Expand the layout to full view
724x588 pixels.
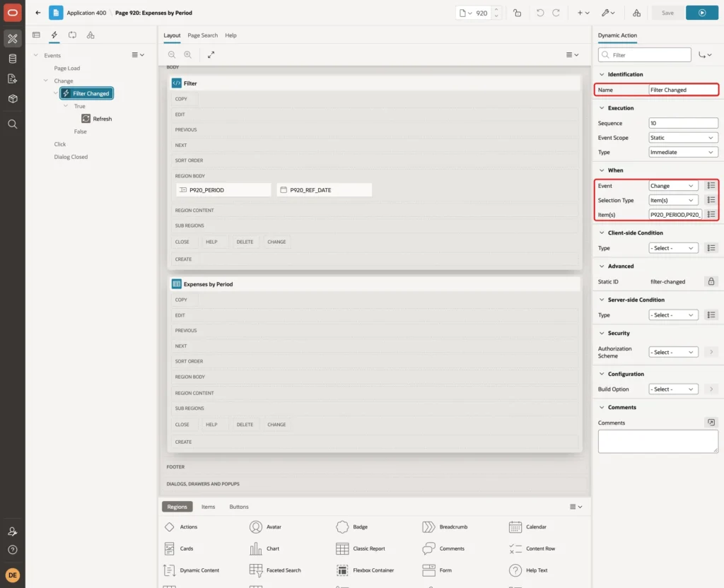coord(211,54)
